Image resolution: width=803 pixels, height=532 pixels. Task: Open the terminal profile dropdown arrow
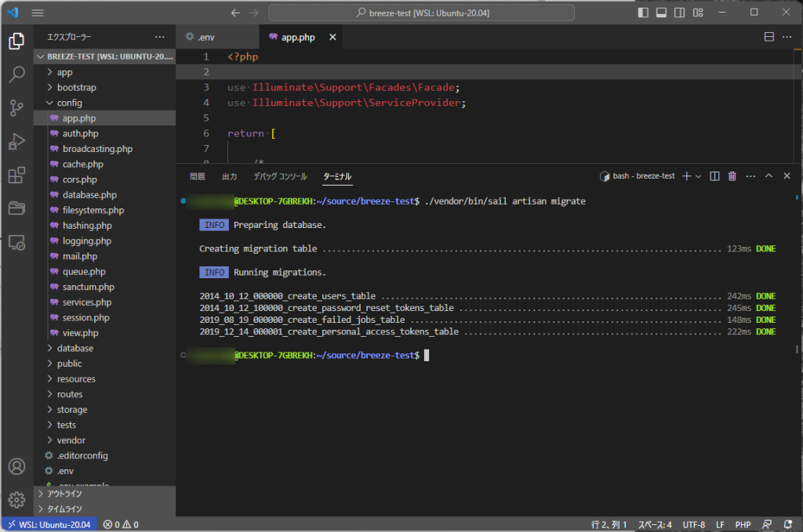(699, 176)
